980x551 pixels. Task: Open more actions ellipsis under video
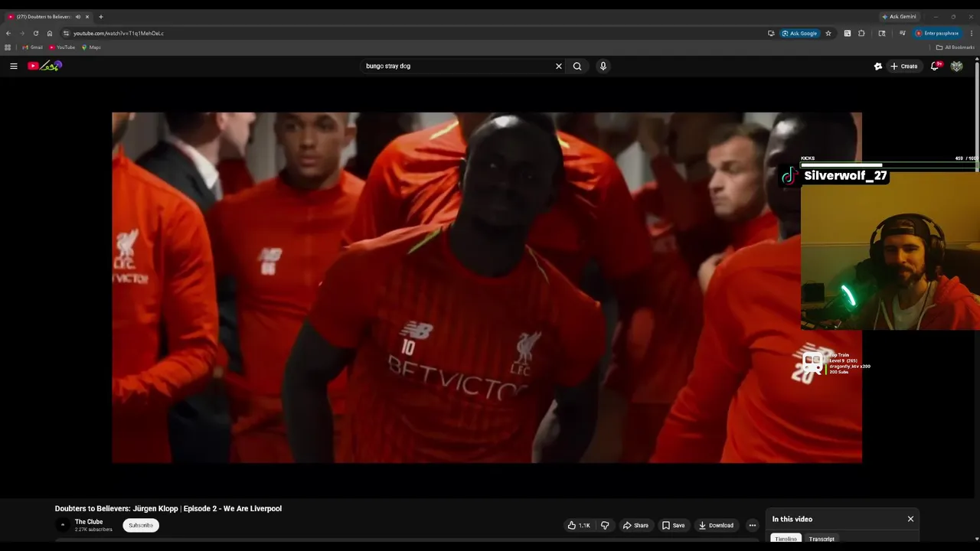coord(753,525)
